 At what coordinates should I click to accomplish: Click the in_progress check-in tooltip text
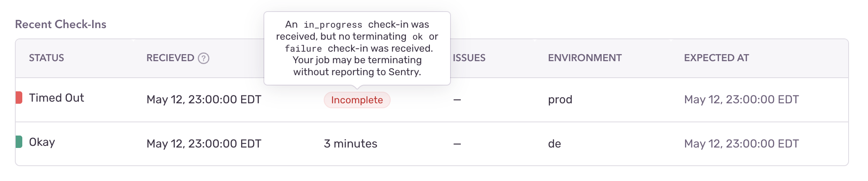[x=357, y=48]
